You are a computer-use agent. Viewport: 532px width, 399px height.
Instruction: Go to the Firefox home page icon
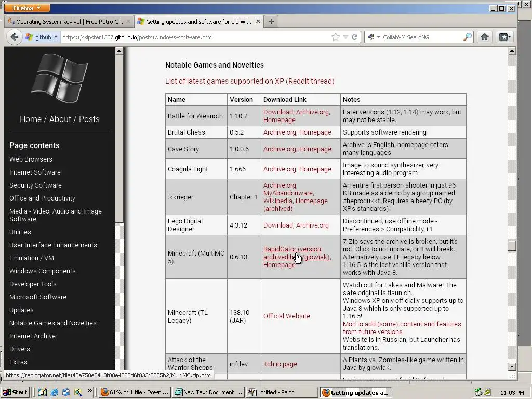485,37
